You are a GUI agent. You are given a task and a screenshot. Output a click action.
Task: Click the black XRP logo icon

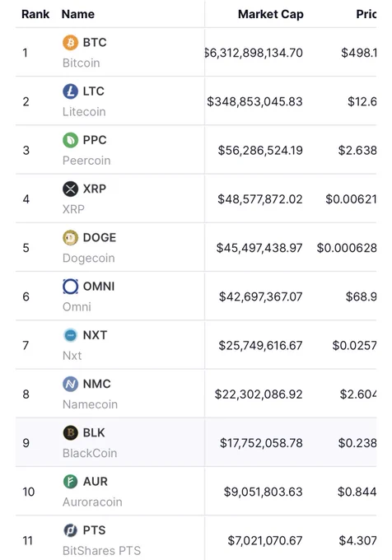pyautogui.click(x=70, y=189)
